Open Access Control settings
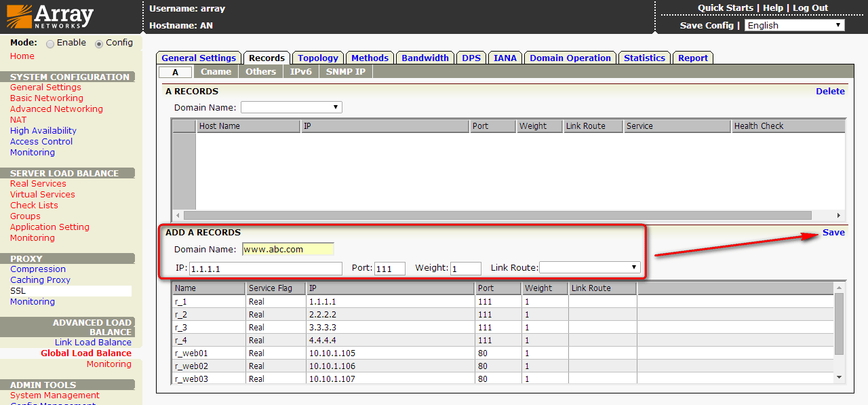The width and height of the screenshot is (868, 405). [41, 142]
